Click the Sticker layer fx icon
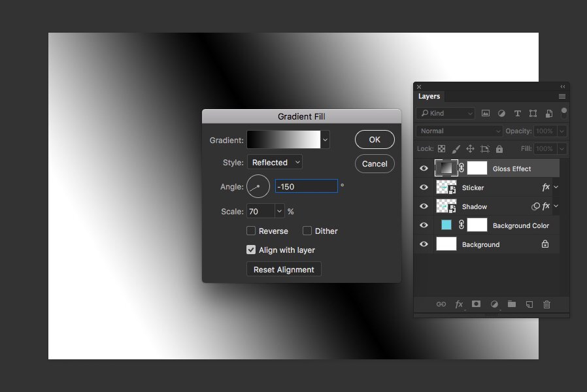Viewport: 587px width, 392px height. coord(546,187)
